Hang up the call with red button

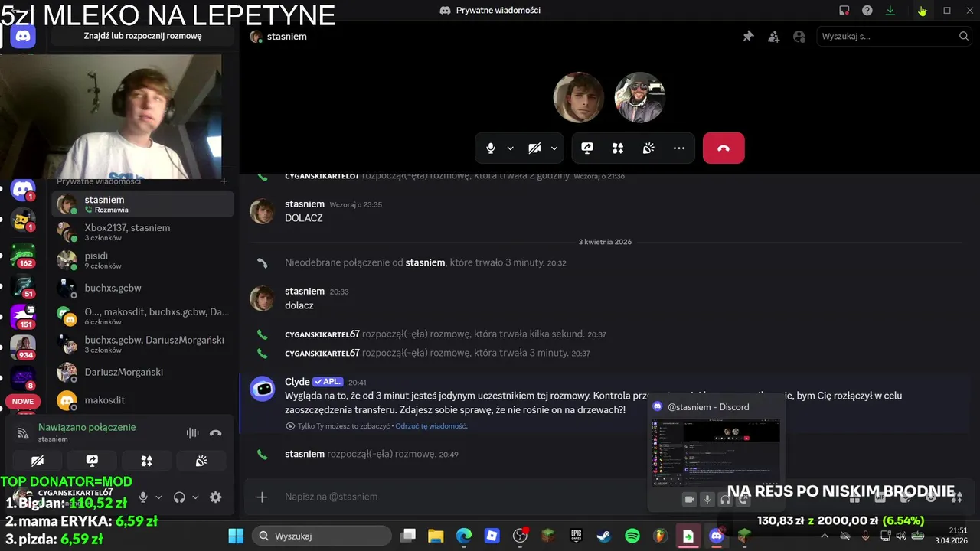point(724,148)
